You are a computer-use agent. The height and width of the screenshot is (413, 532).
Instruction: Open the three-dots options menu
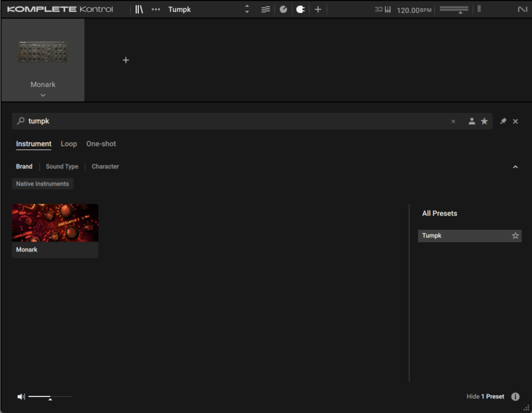pyautogui.click(x=155, y=9)
